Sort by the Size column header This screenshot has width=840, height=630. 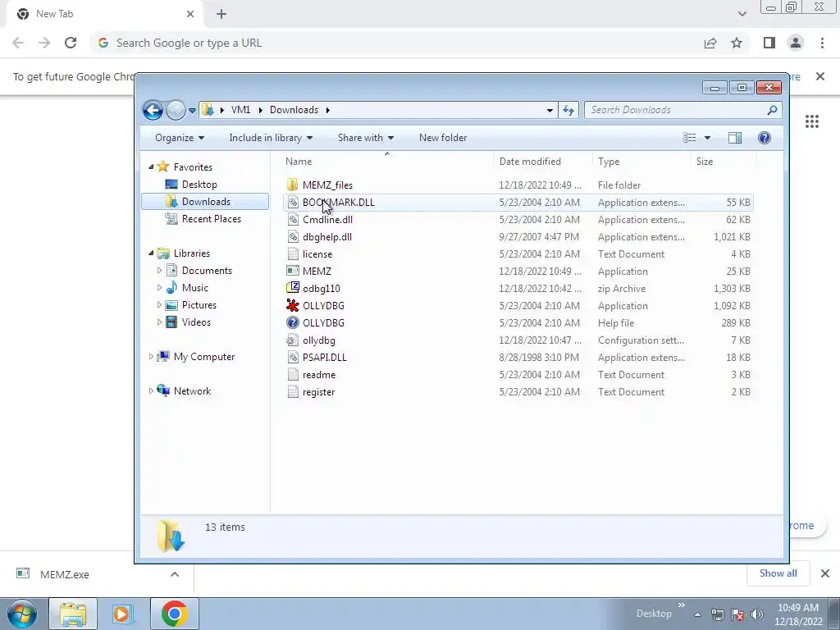tap(705, 162)
